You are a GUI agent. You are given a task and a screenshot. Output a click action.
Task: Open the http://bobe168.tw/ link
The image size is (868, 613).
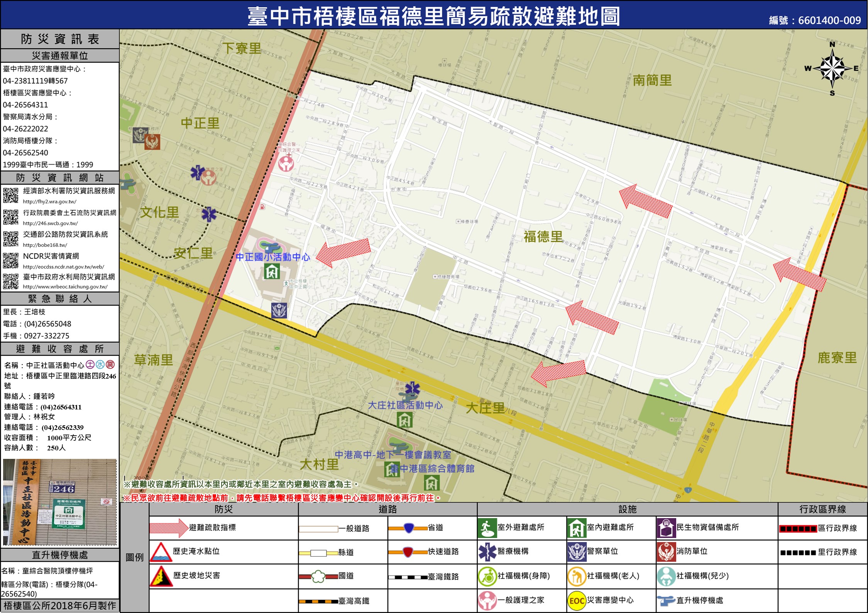click(x=45, y=245)
